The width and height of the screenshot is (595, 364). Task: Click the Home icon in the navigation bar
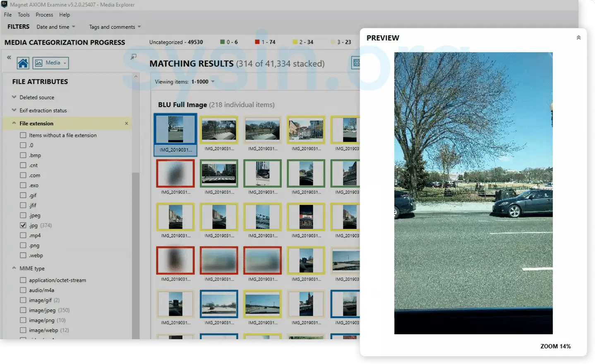[23, 63]
